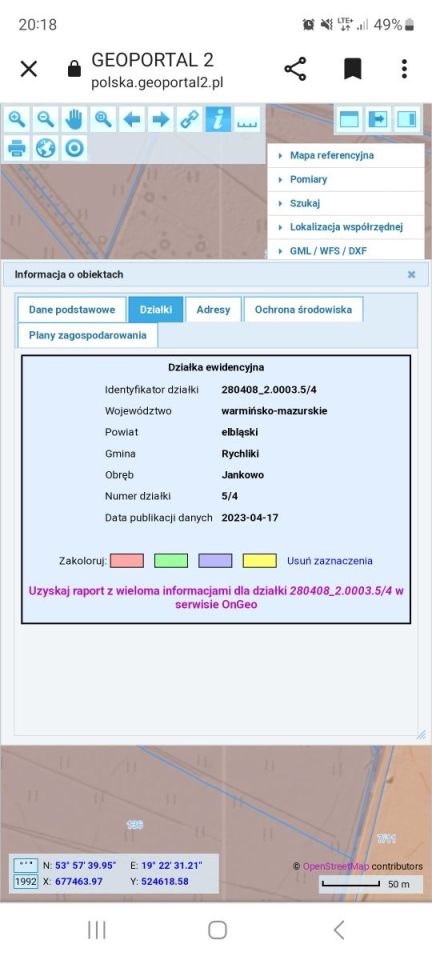Click the print map icon
The width and height of the screenshot is (432, 960).
(17, 148)
